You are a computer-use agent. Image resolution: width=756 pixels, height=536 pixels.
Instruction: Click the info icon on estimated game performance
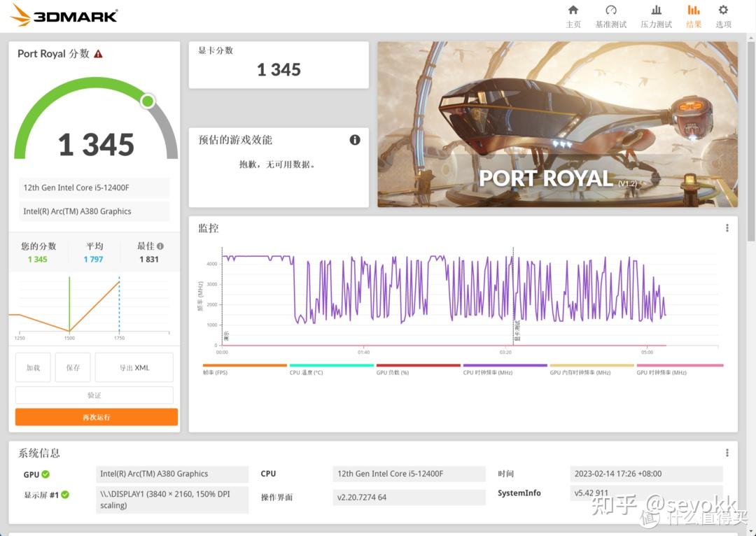click(355, 140)
